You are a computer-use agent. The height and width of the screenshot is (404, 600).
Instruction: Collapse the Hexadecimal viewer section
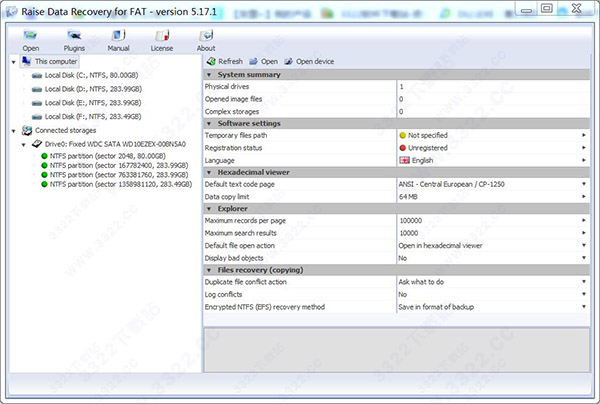pos(209,173)
